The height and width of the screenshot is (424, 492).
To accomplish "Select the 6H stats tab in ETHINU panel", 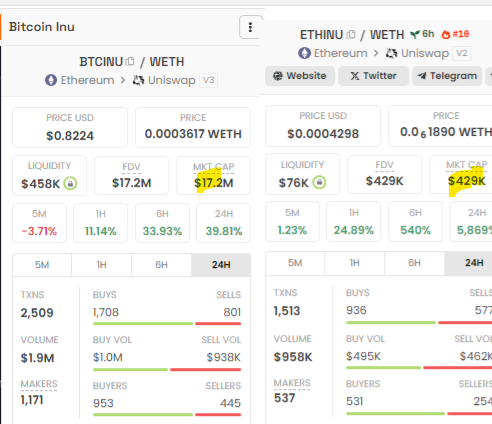I will 414,263.
